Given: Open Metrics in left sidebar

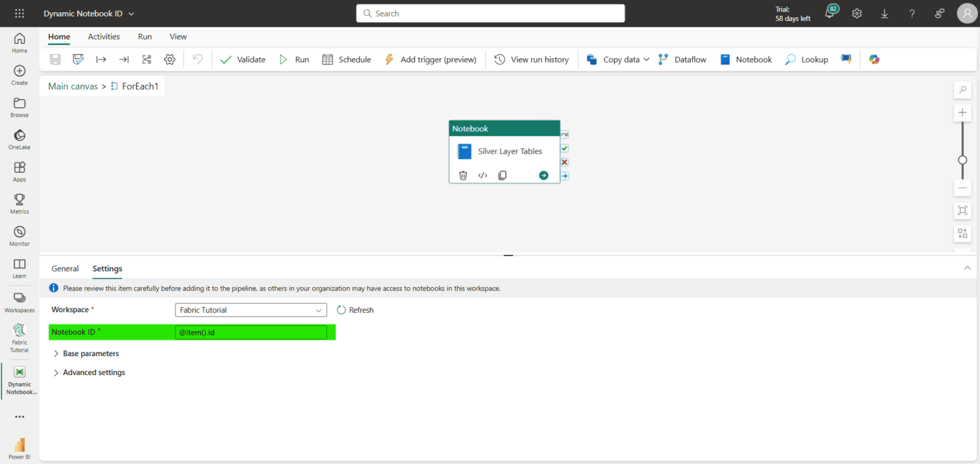Looking at the screenshot, I should (20, 204).
